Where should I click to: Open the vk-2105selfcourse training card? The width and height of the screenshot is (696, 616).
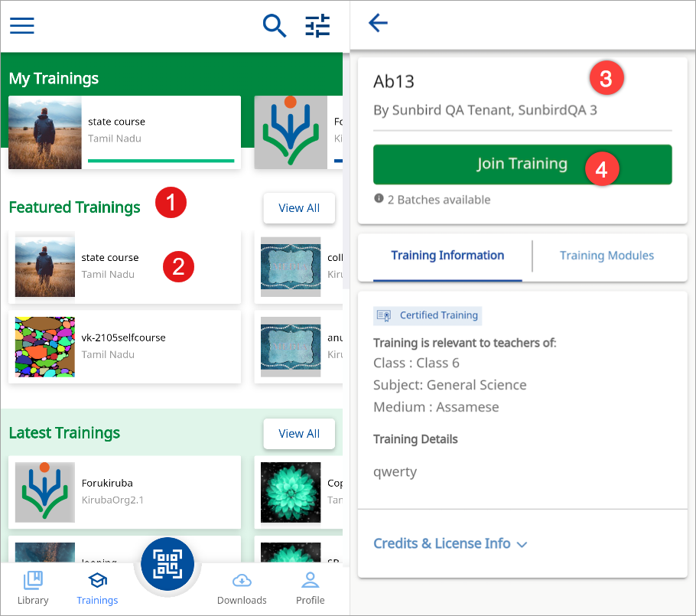pos(124,347)
